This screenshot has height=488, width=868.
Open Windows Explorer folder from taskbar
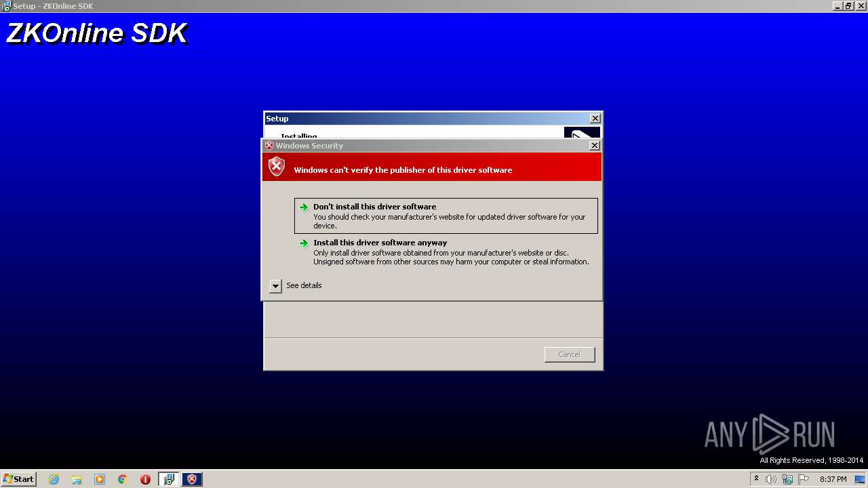click(77, 479)
